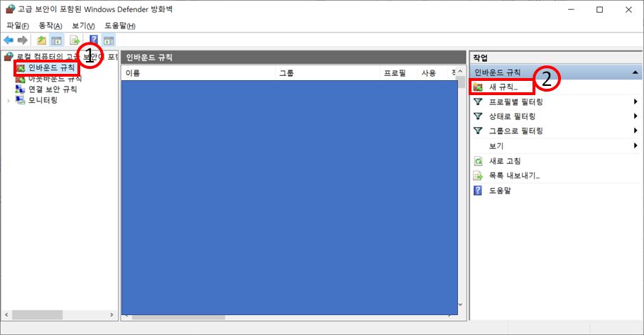Click 프로필별 필터링 action
Viewport: 644px width, 335px height.
tap(516, 101)
